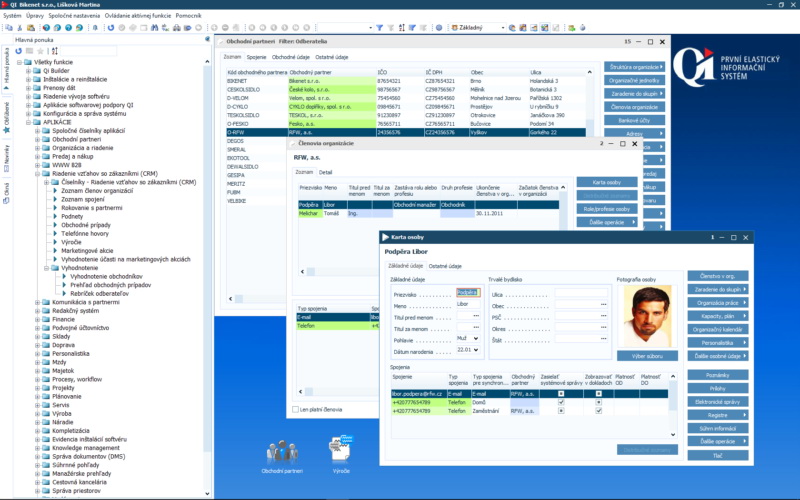Image resolution: width=800 pixels, height=500 pixels.
Task: Click the blue funnel filter icon beside the combo box
Action: [x=379, y=28]
